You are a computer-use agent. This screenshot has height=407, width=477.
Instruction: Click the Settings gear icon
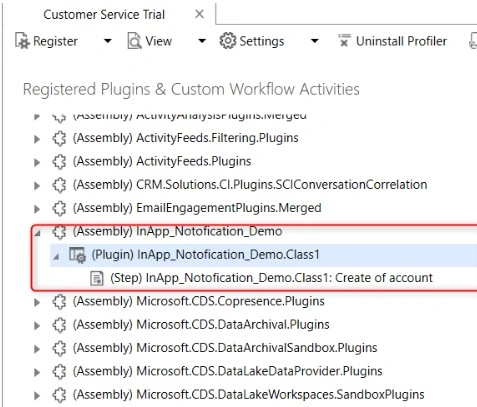tap(227, 41)
